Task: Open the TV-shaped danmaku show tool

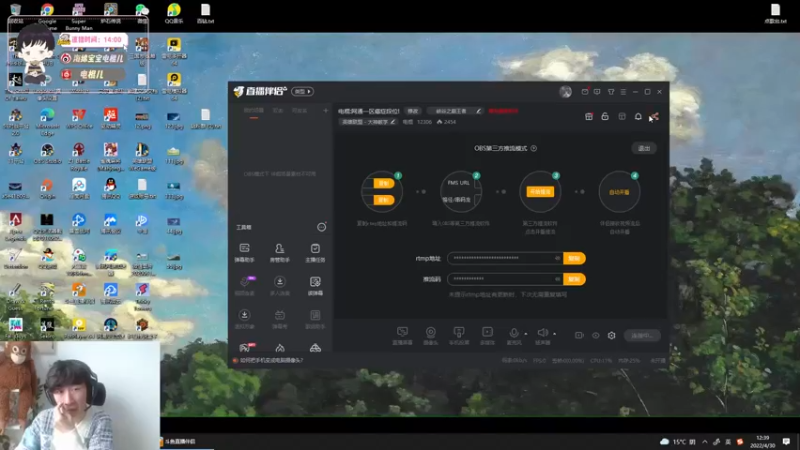Action: 280,319
